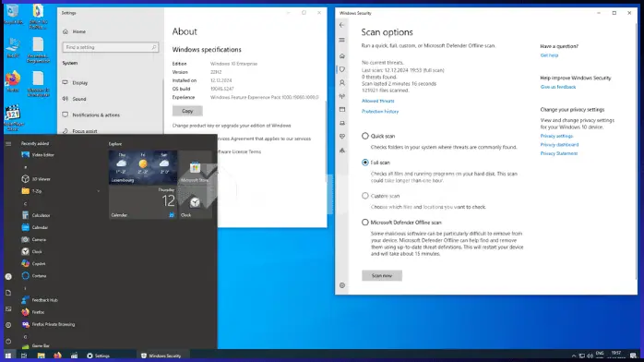Screen dimensions: 644x362
Task: Open Virus & threat protection shield icon
Action: pyautogui.click(x=342, y=69)
